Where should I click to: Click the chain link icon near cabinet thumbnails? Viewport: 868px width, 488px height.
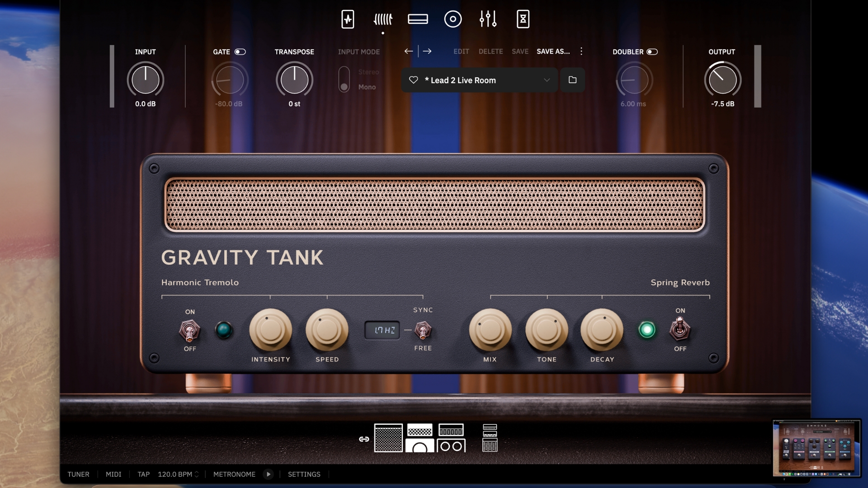[x=363, y=438]
